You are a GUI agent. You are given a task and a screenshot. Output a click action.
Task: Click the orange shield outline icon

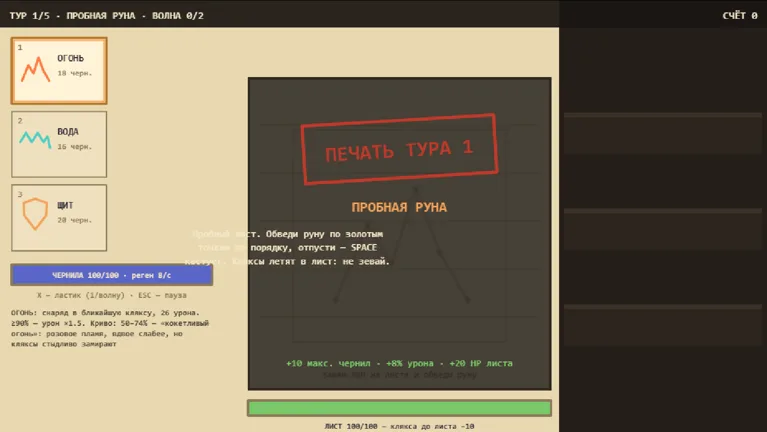click(x=35, y=213)
